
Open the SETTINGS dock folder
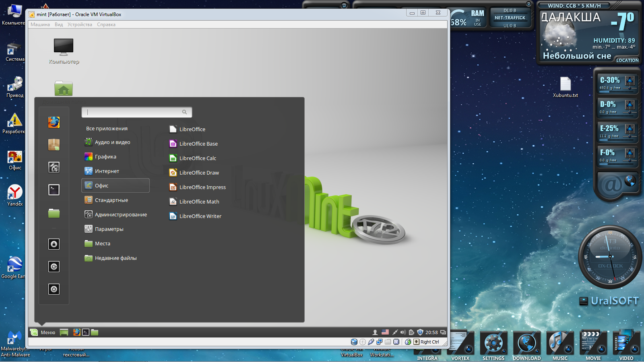pyautogui.click(x=493, y=346)
